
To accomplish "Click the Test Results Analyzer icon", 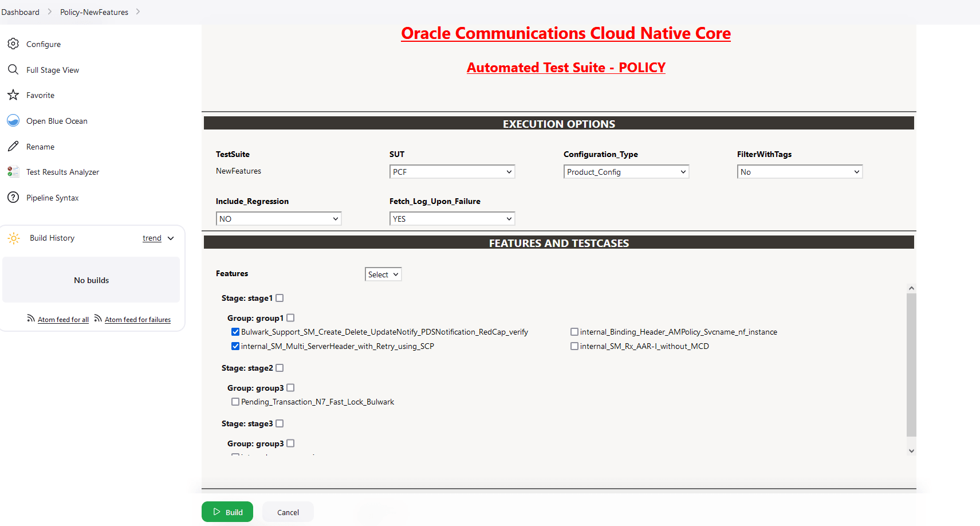I will 13,172.
